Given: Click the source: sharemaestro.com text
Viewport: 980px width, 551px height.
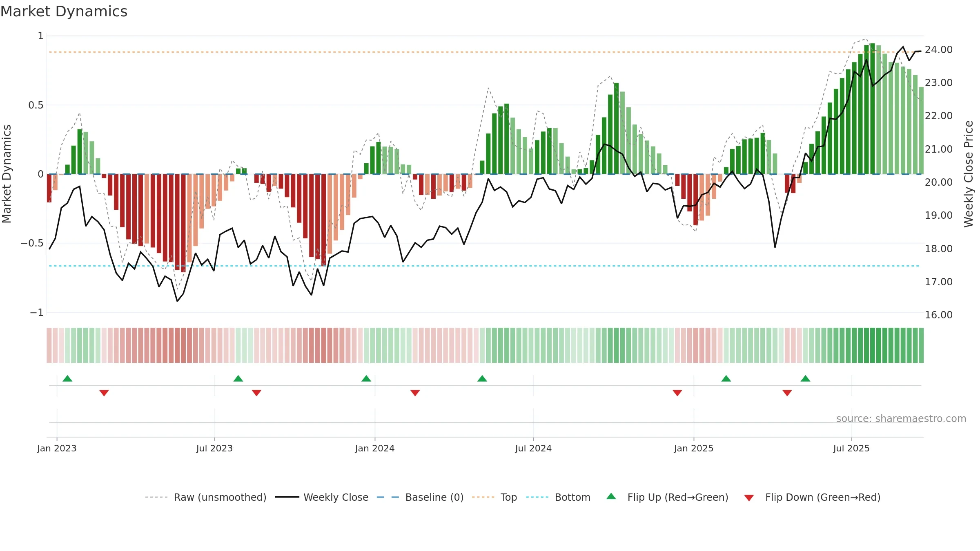Looking at the screenshot, I should [x=901, y=418].
